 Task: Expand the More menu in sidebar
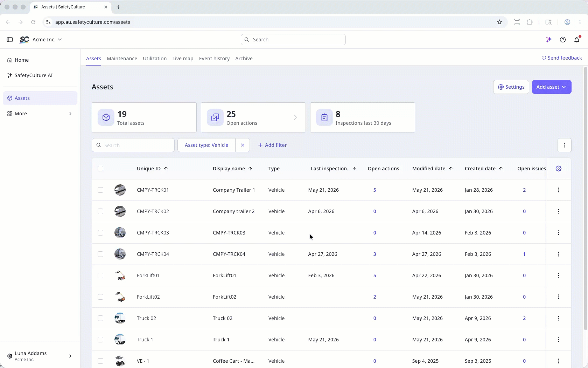(x=40, y=114)
